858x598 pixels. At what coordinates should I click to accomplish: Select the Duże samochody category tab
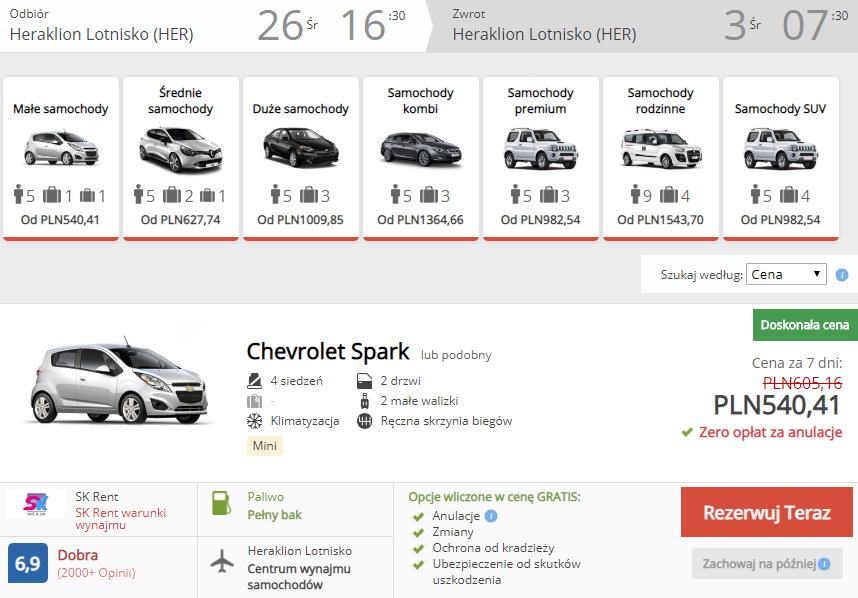point(300,158)
